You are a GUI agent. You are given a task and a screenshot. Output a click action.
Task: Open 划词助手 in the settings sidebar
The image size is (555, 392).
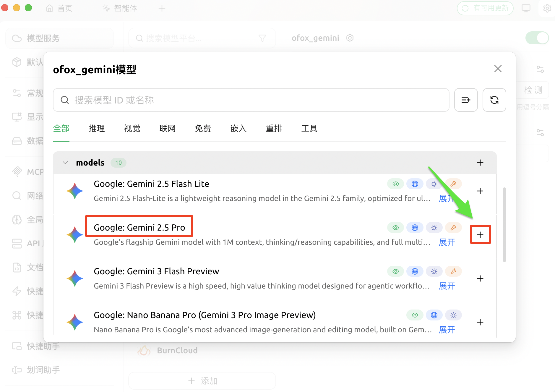pos(36,370)
